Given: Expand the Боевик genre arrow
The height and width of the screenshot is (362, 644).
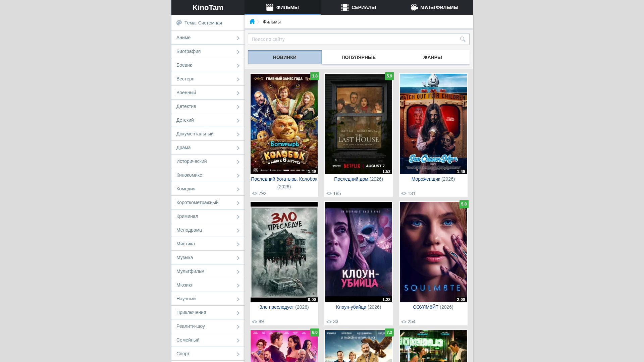Looking at the screenshot, I should pyautogui.click(x=238, y=66).
